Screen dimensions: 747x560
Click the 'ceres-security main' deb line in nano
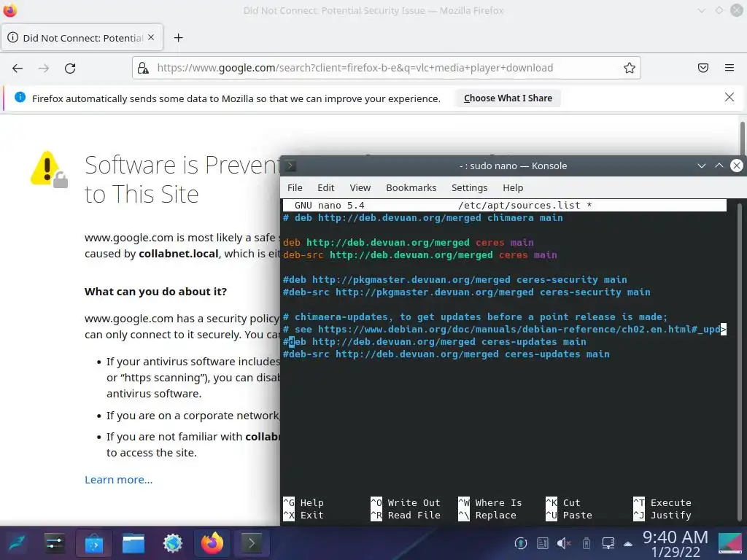[455, 279]
